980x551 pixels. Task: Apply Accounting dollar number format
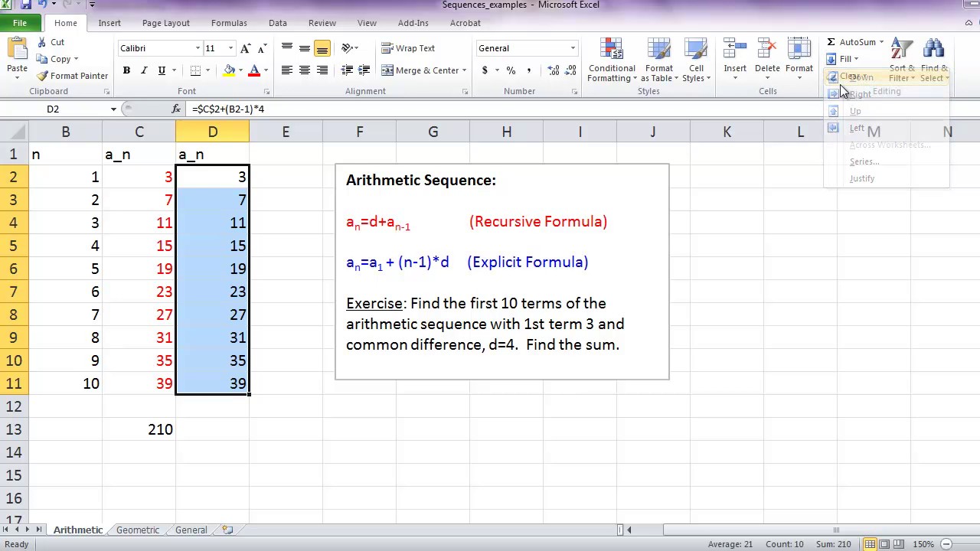coord(485,70)
